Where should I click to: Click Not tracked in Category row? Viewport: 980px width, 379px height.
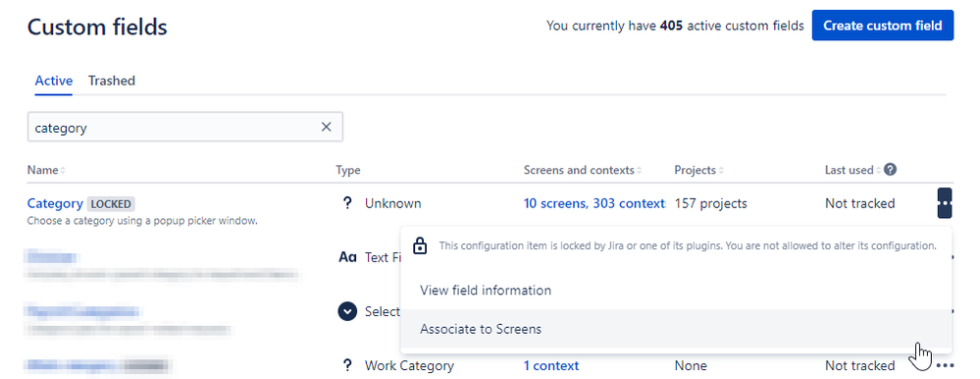coord(860,203)
